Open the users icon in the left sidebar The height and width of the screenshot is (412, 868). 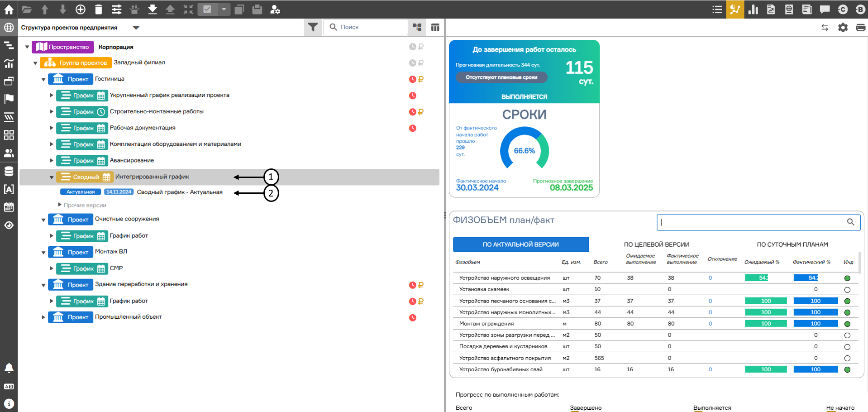pos(9,153)
